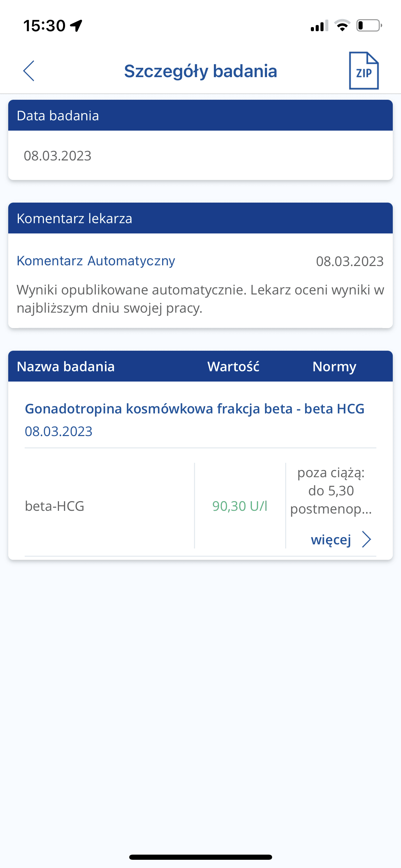This screenshot has width=401, height=868.
Task: Tap the Wartość column header
Action: [233, 366]
